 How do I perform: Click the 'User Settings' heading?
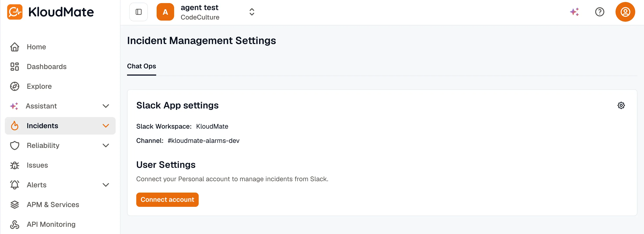tap(166, 165)
